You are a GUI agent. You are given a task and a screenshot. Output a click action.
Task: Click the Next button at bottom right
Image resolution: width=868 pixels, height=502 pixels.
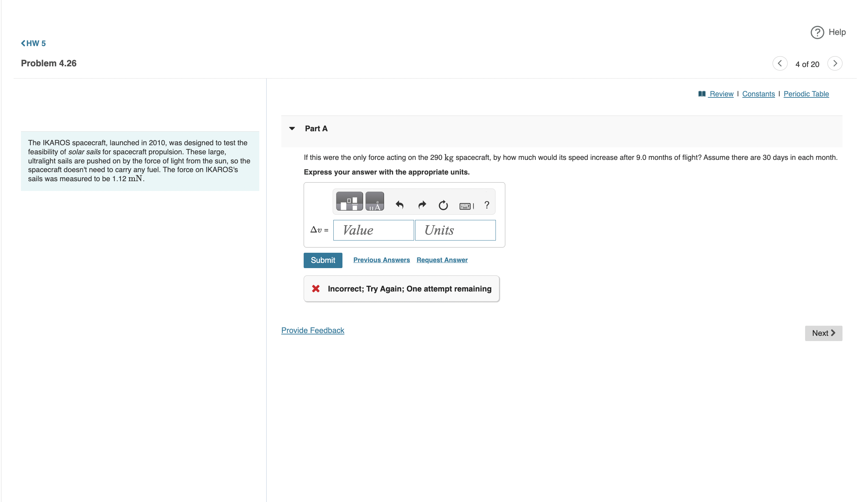[x=823, y=333]
